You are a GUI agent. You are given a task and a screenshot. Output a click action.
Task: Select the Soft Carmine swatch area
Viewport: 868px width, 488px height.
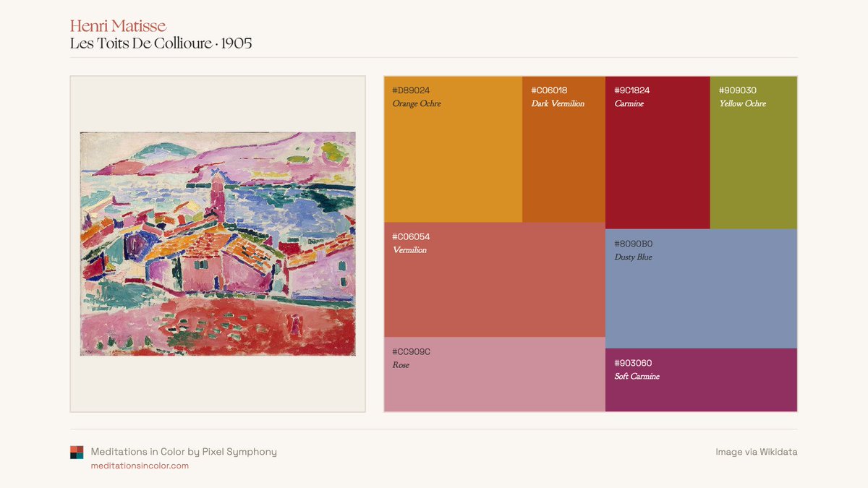701,380
